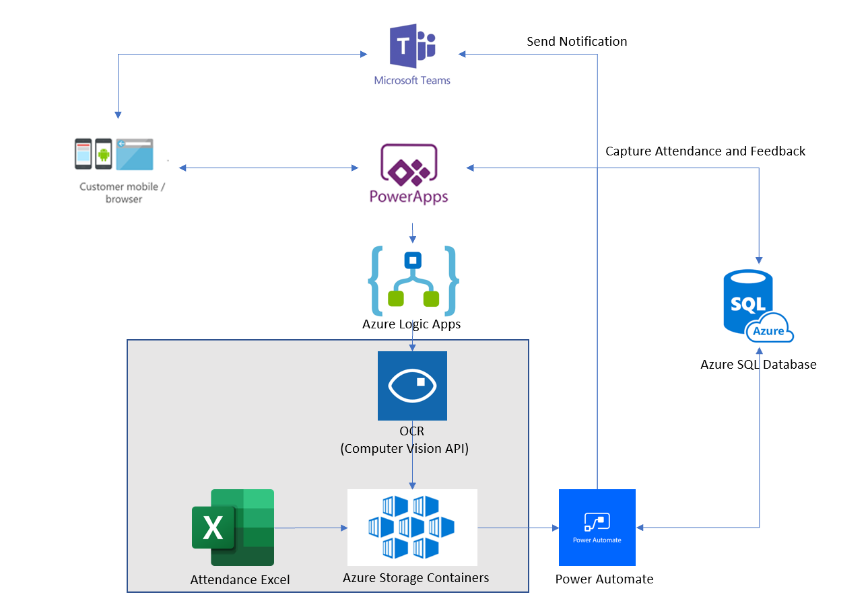Image resolution: width=868 pixels, height=611 pixels.
Task: Click the 'Microsoft Teams' caption text
Action: 412,81
